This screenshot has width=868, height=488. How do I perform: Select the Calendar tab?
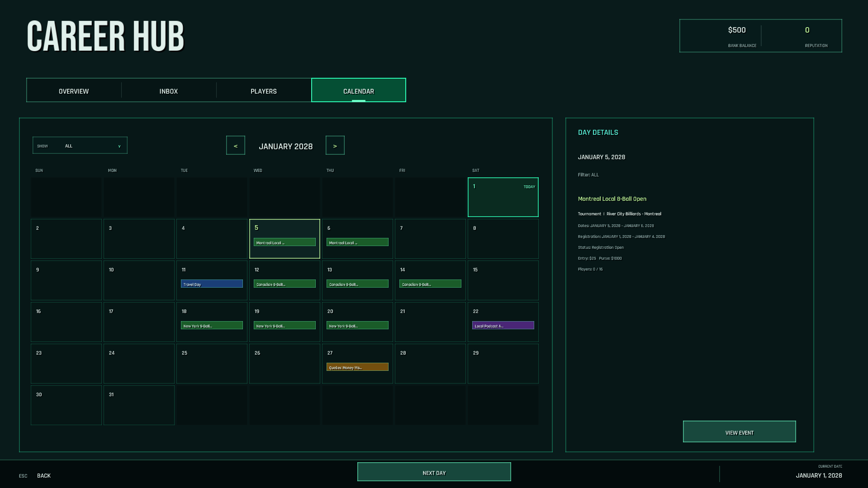click(x=359, y=90)
